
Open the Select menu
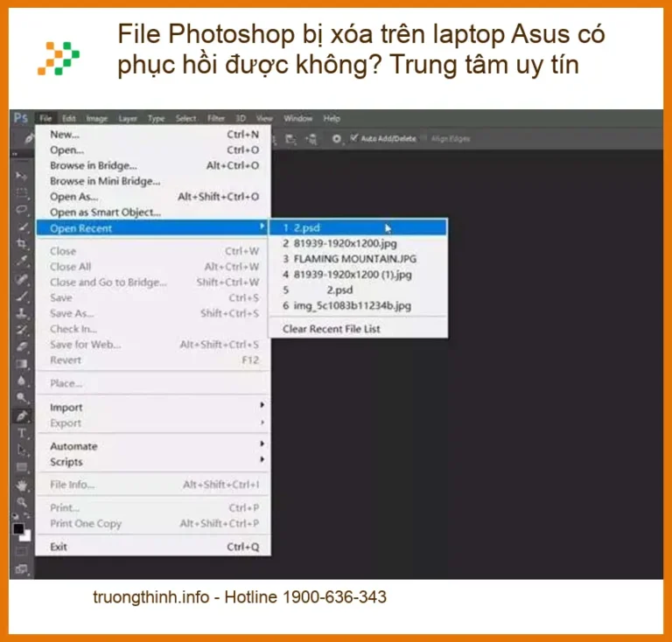pos(185,119)
